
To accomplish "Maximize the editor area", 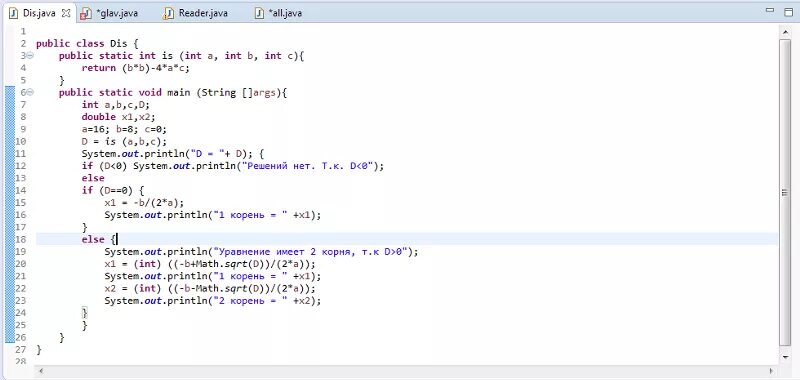I will point(788,12).
